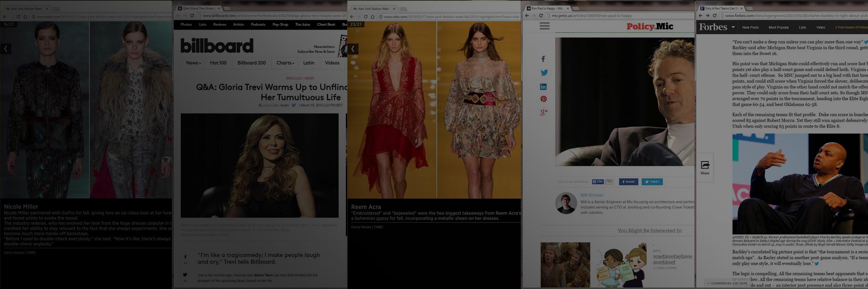Close the 'Only A Few Teams' Forbes tab
The height and width of the screenshot is (289, 868).
coord(741,8)
